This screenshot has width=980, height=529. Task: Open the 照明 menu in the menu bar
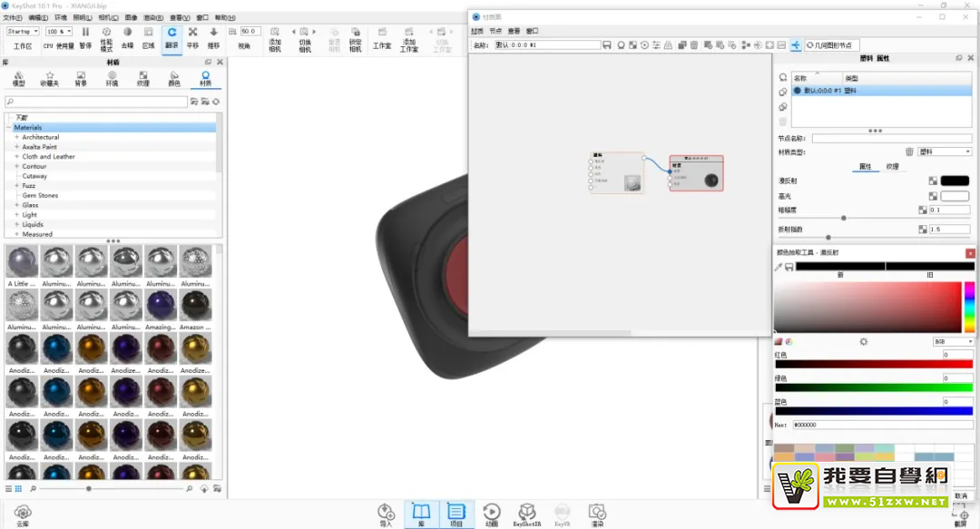82,17
